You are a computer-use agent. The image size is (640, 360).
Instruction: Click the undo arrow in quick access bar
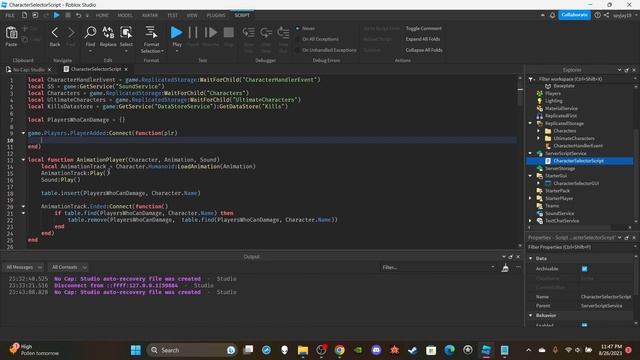tap(78, 15)
